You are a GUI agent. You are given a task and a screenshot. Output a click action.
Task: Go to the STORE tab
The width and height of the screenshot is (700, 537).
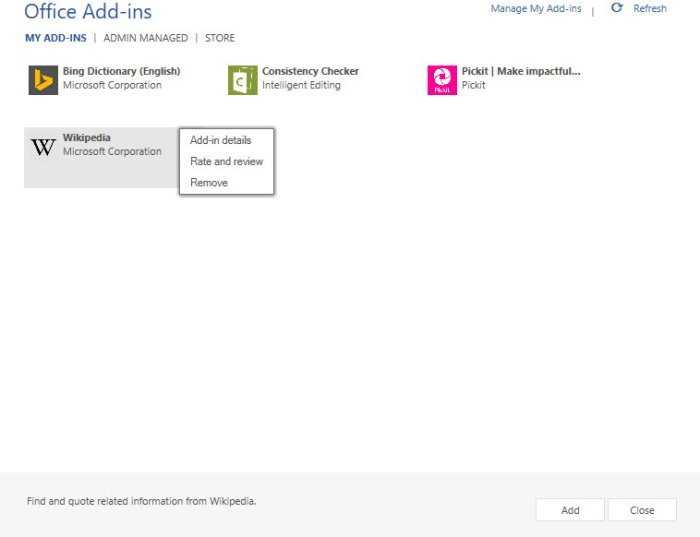coord(220,38)
